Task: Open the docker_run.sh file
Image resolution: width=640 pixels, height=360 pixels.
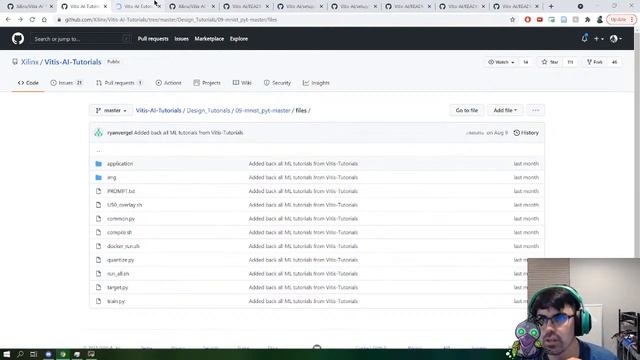Action: point(123,246)
